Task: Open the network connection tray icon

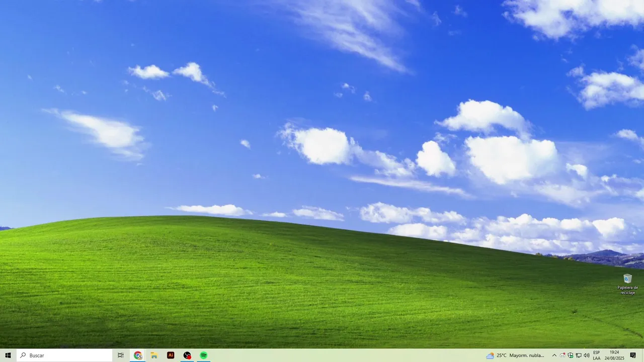Action: (579, 355)
